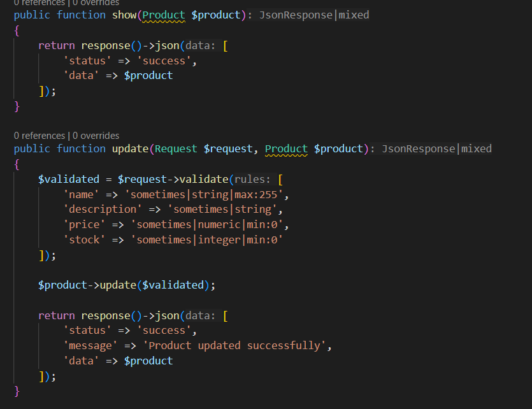Click the JsonResponse return type hint of update

[x=419, y=148]
